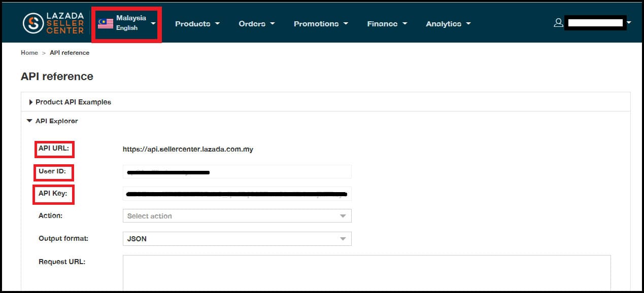Screen dimensions: 644x293
Task: Click into the User ID field
Action: pos(237,171)
